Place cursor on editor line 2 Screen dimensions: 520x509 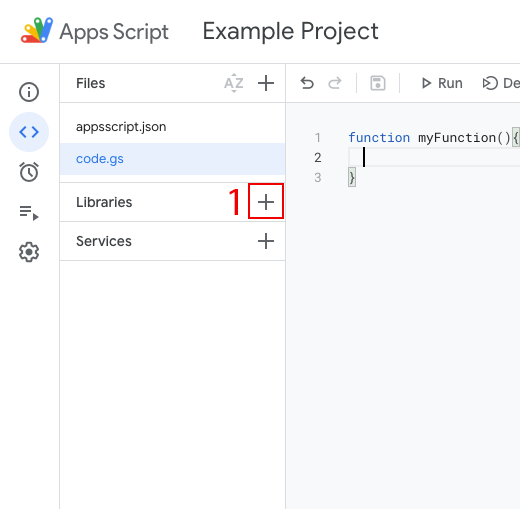tap(433, 157)
